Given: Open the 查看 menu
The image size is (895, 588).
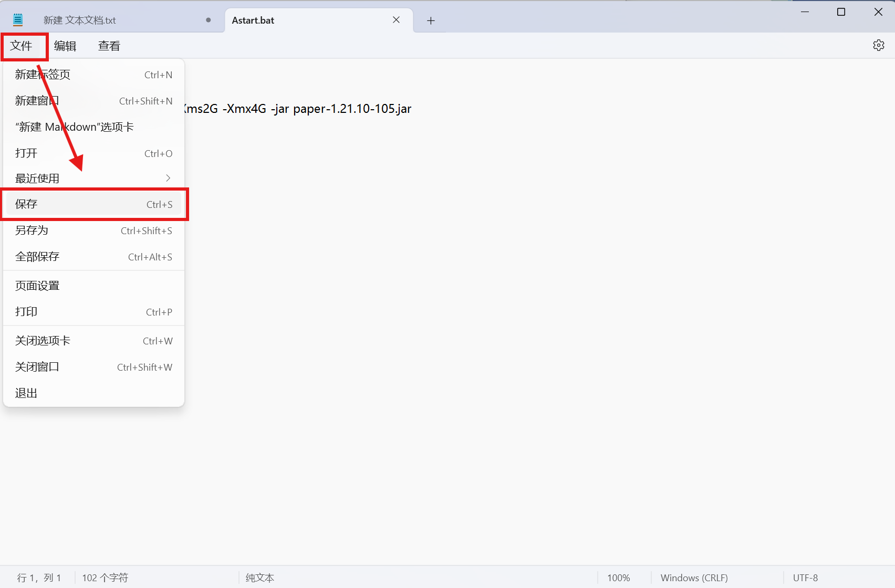Looking at the screenshot, I should [x=109, y=46].
